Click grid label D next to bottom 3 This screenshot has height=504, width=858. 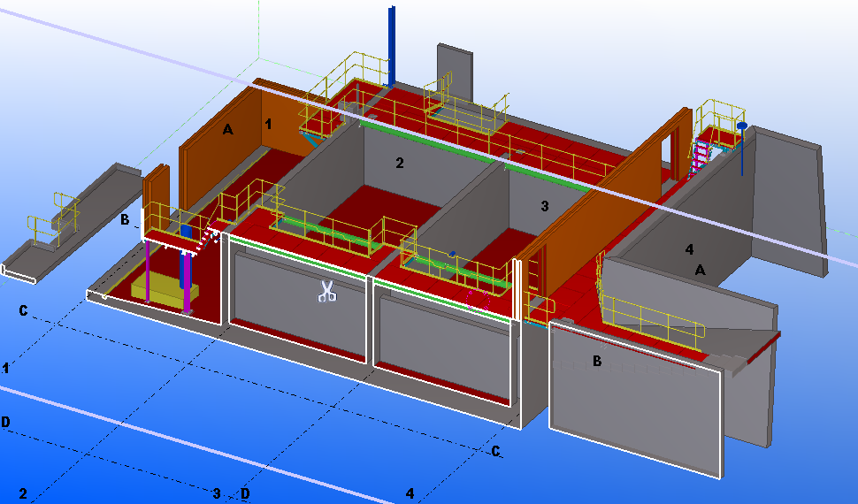tap(245, 494)
